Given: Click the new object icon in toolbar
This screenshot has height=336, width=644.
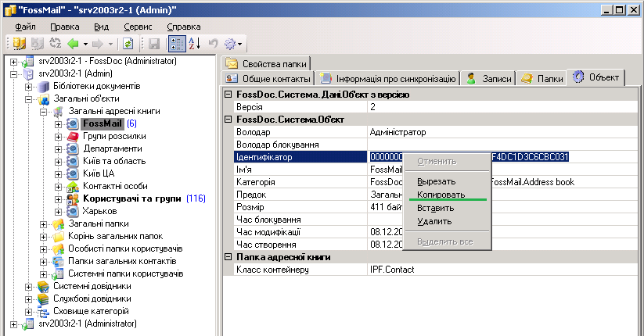Looking at the screenshot, I should pos(20,44).
